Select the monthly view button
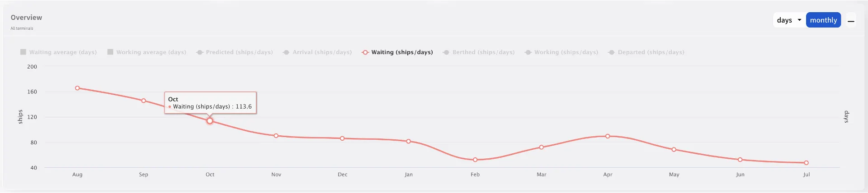The height and width of the screenshot is (193, 868). [823, 20]
